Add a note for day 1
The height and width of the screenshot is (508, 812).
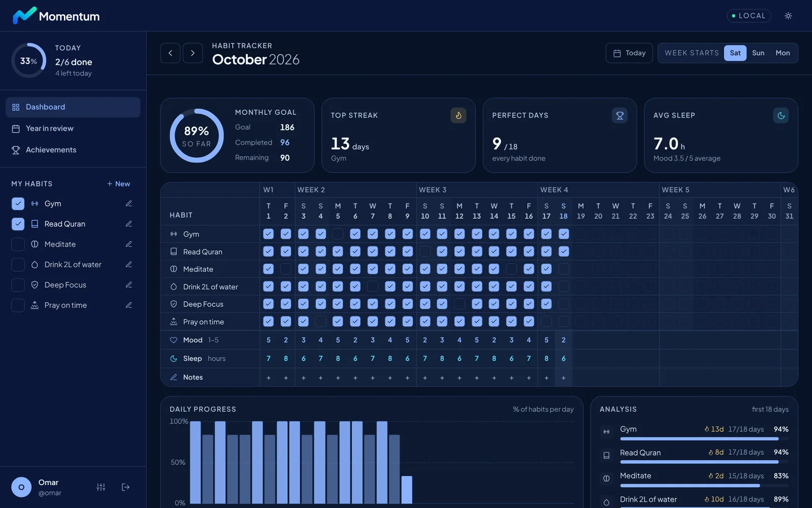[268, 377]
